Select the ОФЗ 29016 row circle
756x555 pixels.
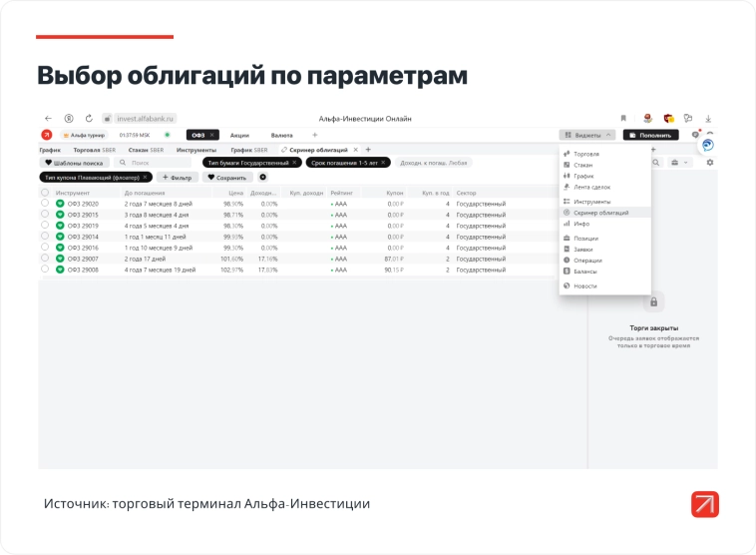coord(45,247)
